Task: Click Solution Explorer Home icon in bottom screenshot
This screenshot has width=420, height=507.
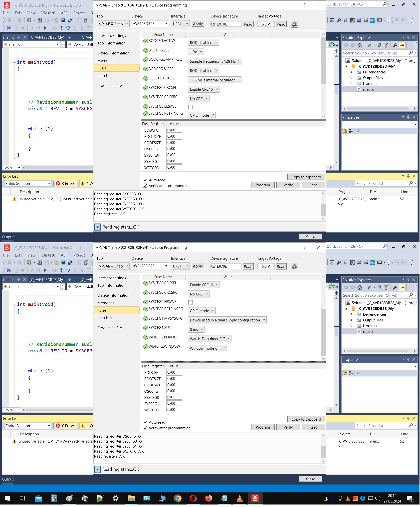Action: [x=360, y=287]
